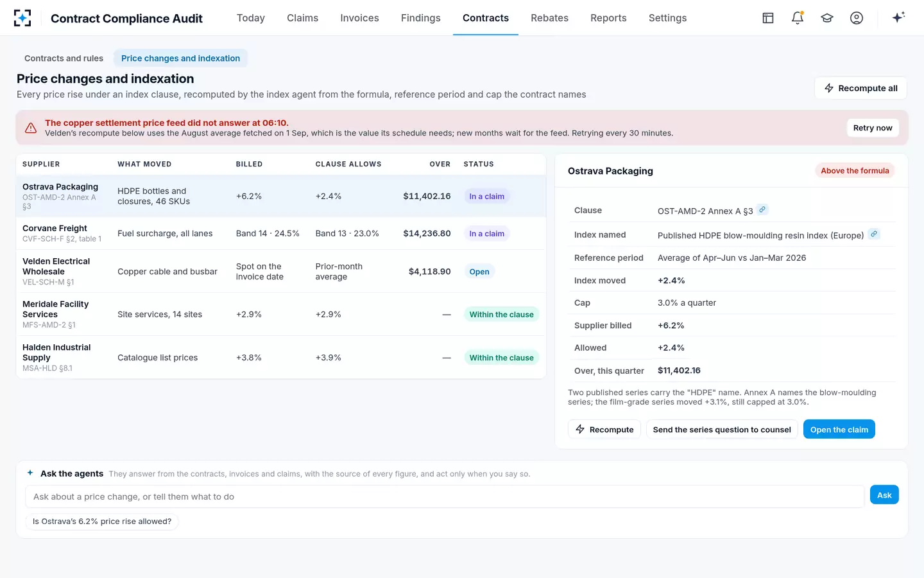This screenshot has width=924, height=578.
Task: Click the Above the formula badge
Action: 855,171
